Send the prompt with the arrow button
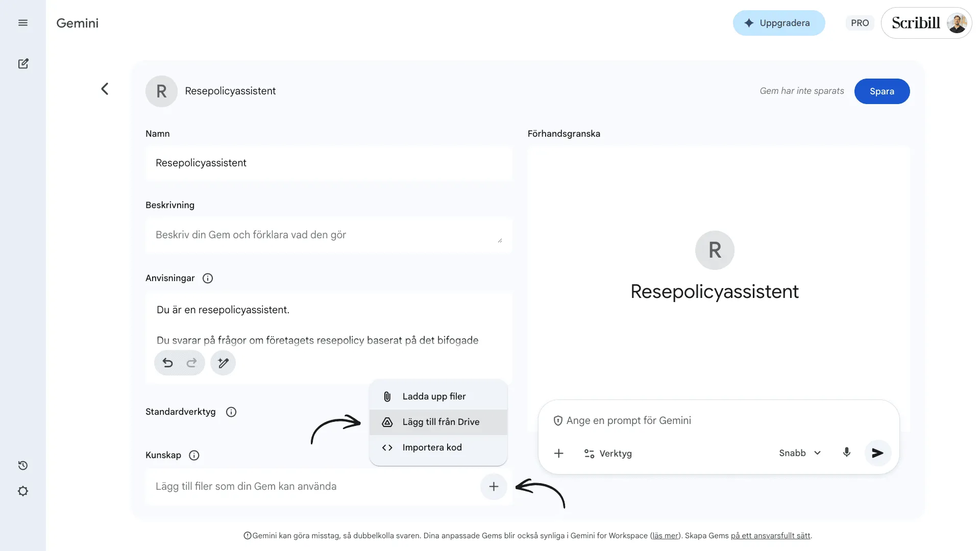980x551 pixels. point(878,453)
